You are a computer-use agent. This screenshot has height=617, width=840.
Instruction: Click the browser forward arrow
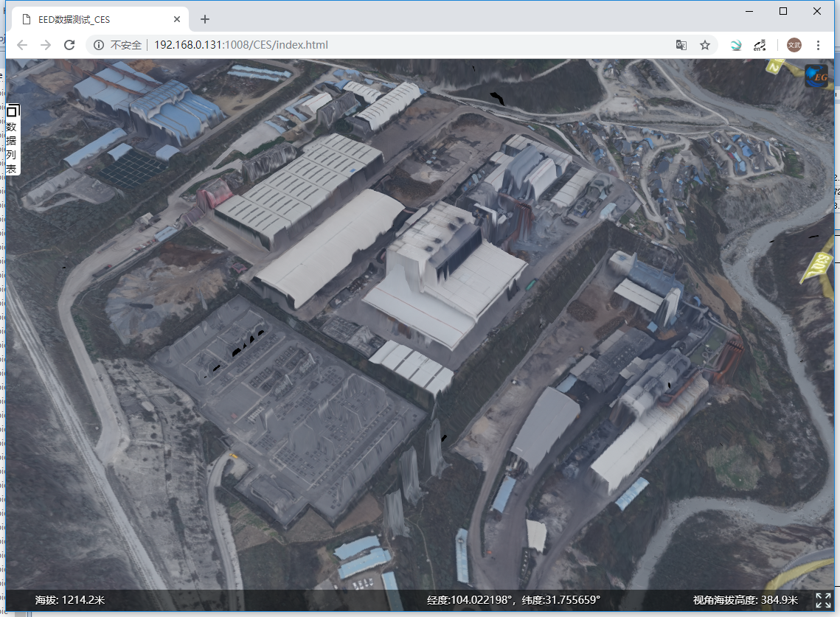(46, 45)
